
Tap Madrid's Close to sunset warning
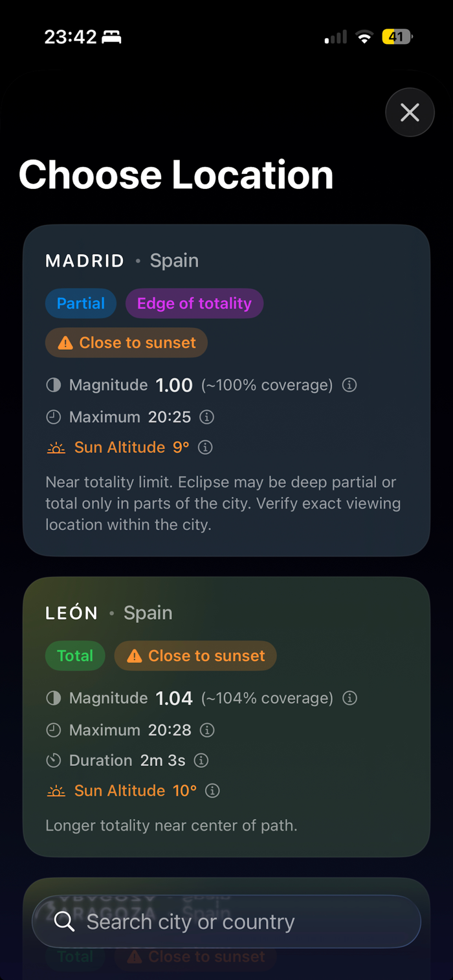pyautogui.click(x=127, y=343)
